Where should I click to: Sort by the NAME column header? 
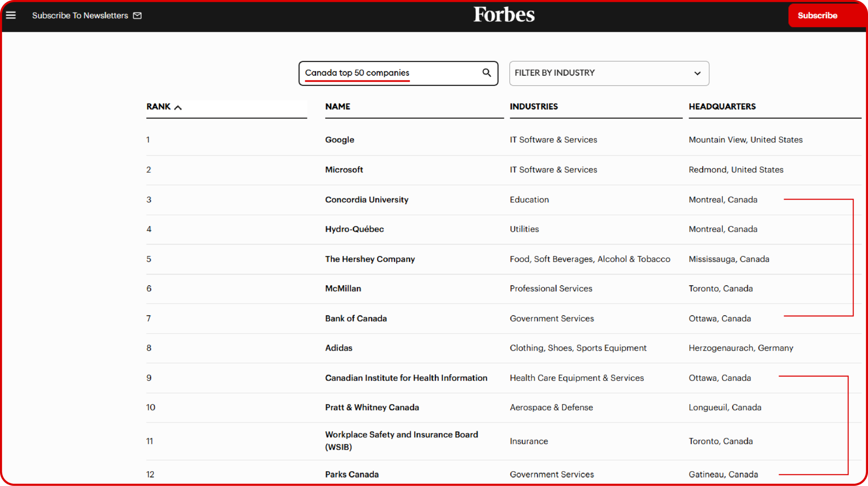tap(337, 107)
